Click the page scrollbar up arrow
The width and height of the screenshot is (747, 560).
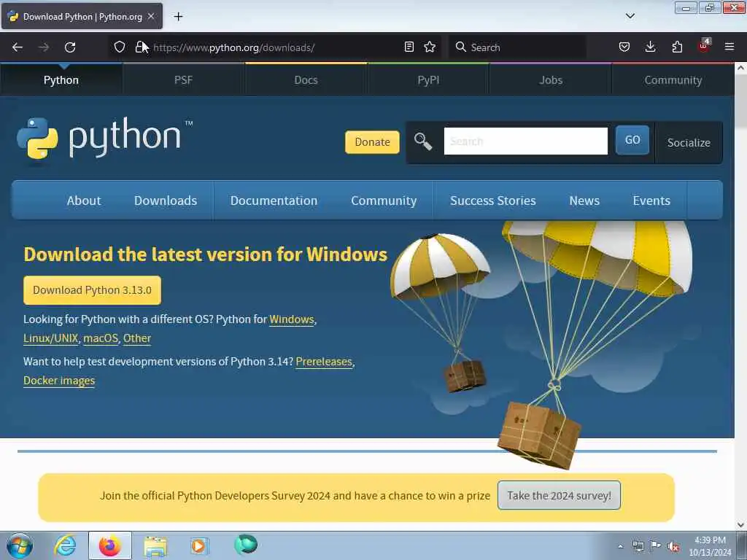741,68
